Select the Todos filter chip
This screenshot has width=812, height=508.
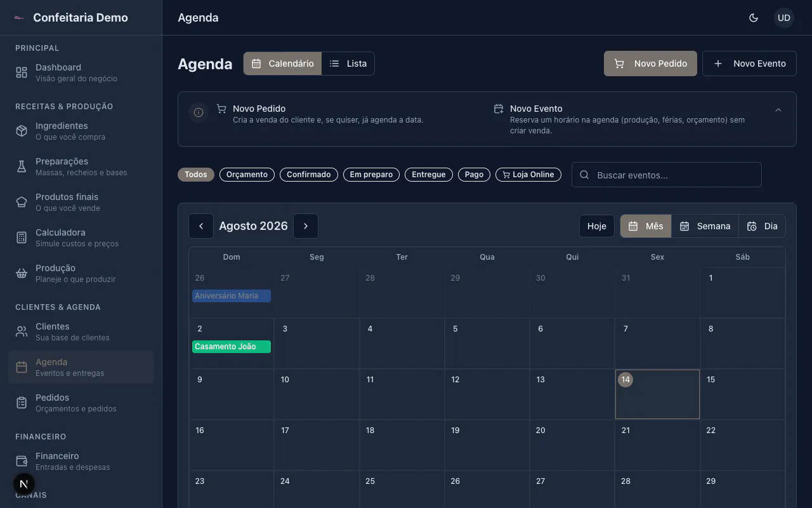tap(196, 175)
